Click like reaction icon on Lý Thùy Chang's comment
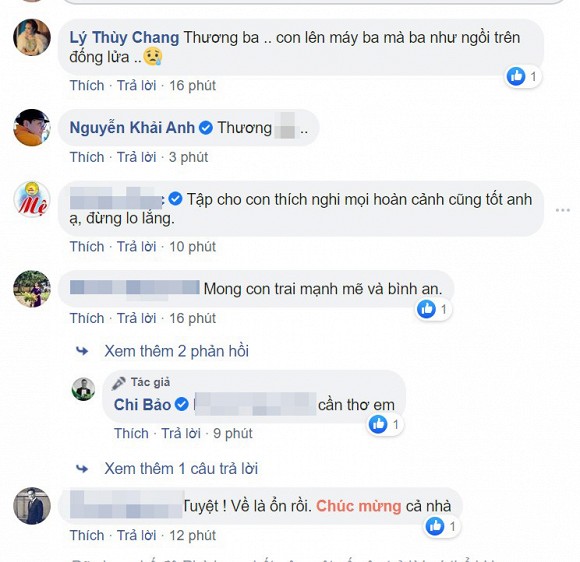This screenshot has height=562, width=580. click(516, 76)
